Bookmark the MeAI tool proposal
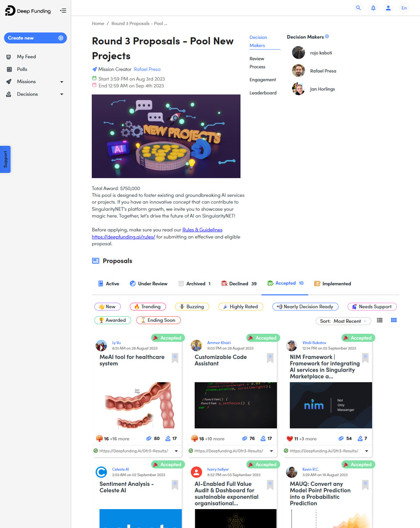 pos(175,358)
